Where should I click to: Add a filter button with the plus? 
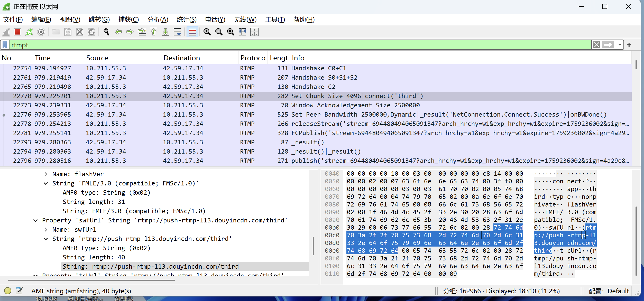[x=629, y=45]
